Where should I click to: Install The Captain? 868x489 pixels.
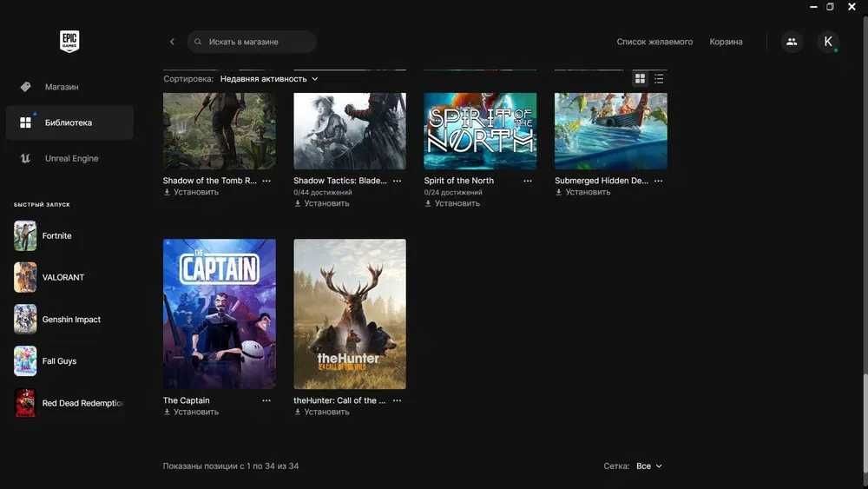(x=191, y=412)
